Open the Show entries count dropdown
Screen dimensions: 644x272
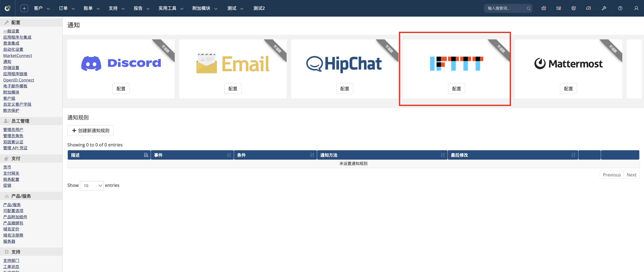[92, 186]
